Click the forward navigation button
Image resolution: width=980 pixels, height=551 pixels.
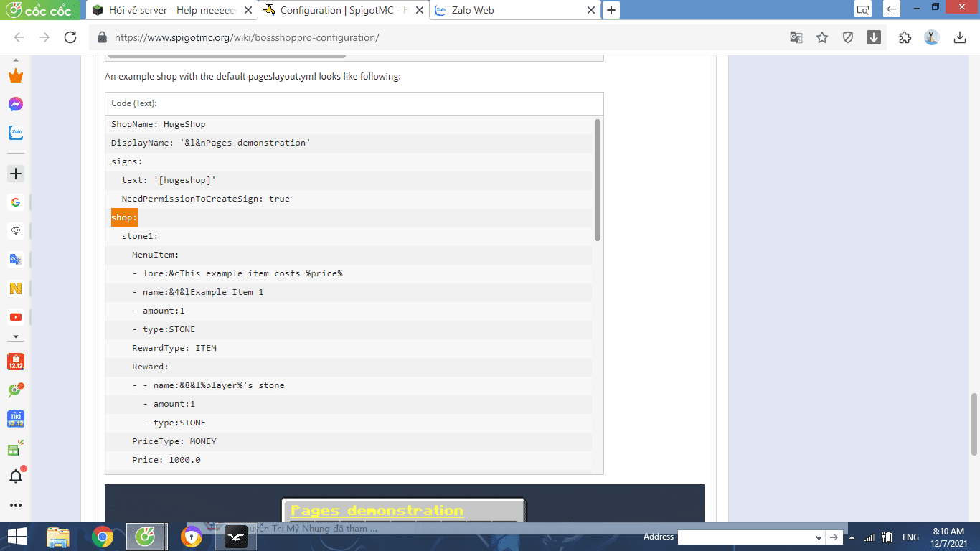coord(44,37)
